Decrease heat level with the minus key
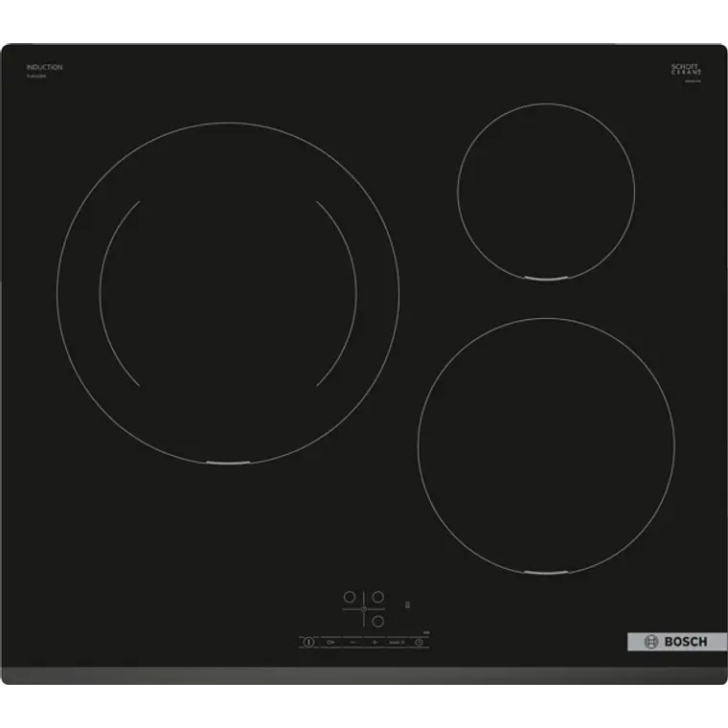728x728 pixels. click(353, 642)
